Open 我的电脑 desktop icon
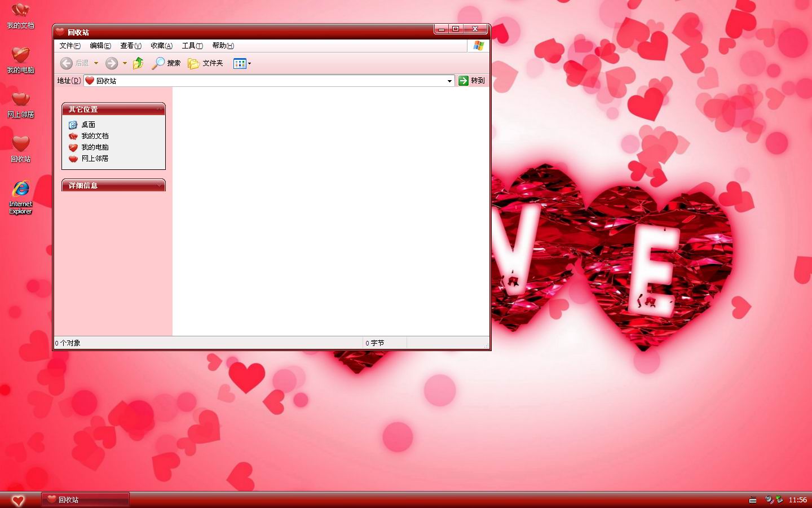 [20, 60]
